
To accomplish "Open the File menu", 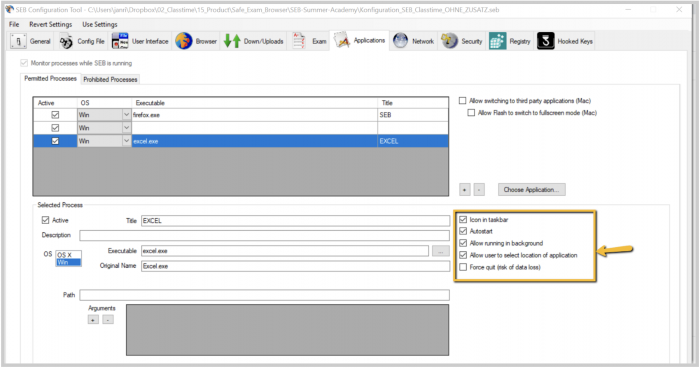I will 14,24.
